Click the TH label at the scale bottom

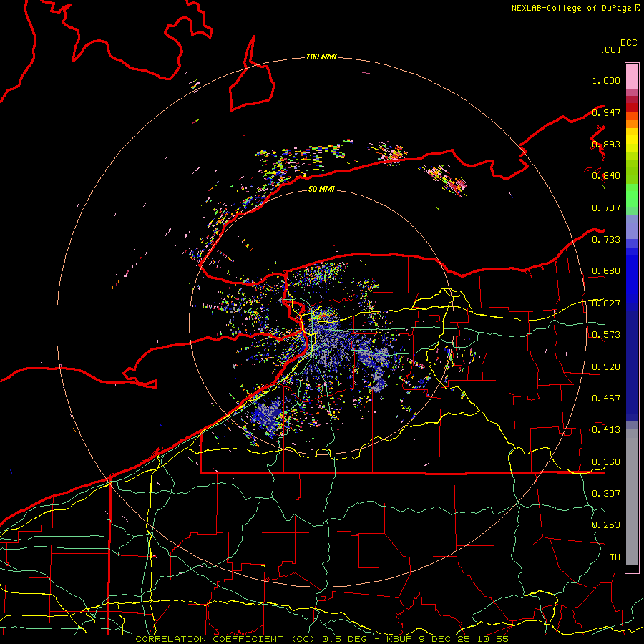point(615,557)
